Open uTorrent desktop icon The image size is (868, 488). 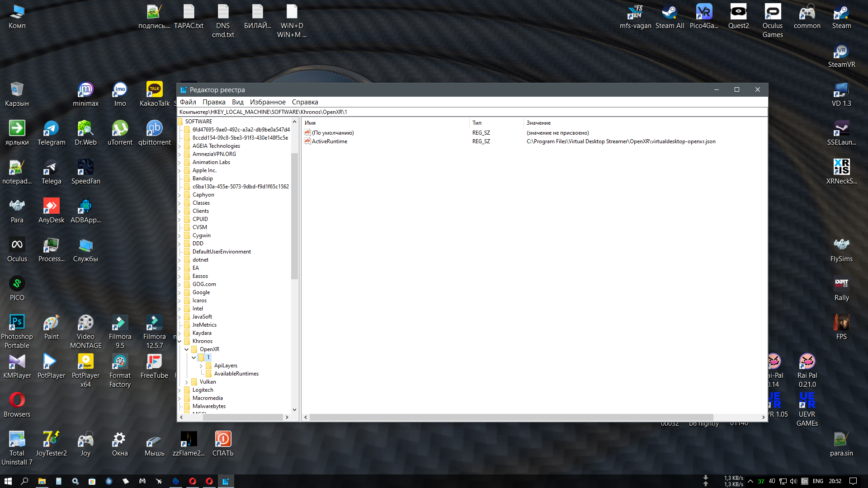[120, 133]
